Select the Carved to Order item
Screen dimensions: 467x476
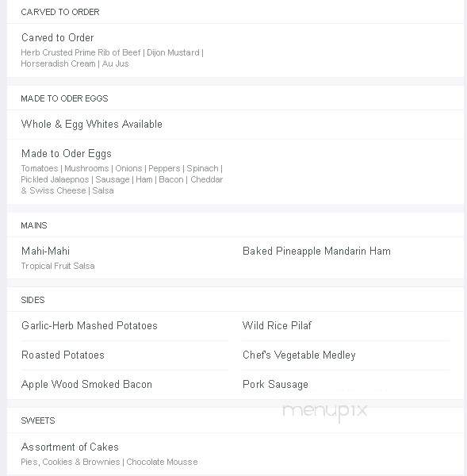pos(58,37)
